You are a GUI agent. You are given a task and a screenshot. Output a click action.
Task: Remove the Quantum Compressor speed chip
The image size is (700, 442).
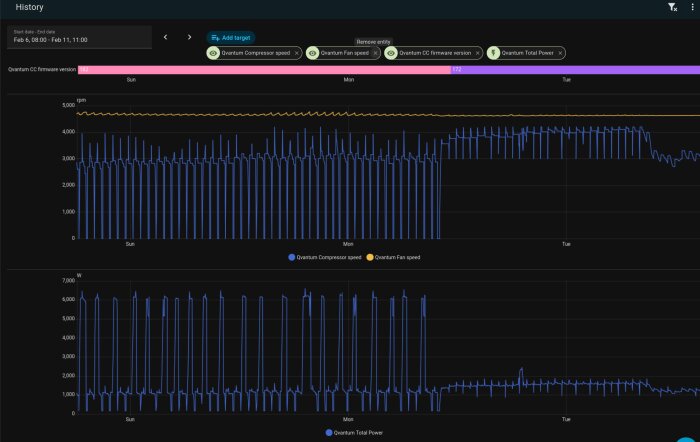[296, 53]
